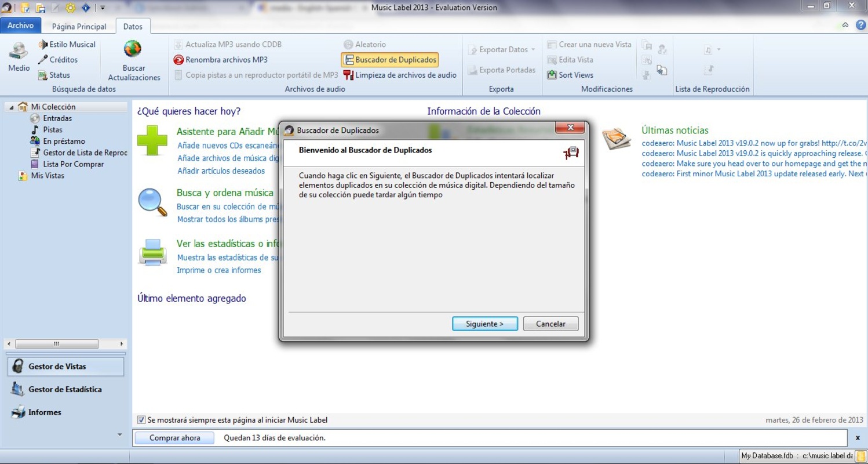Click the database folder icon in status bar
Viewport: 868px width, 464px height.
(860, 456)
